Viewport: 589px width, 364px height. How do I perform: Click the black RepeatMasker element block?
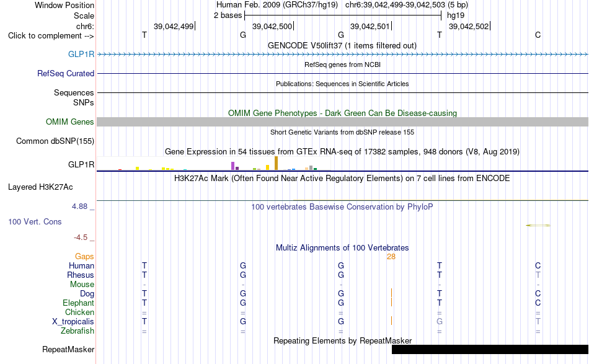490,349
